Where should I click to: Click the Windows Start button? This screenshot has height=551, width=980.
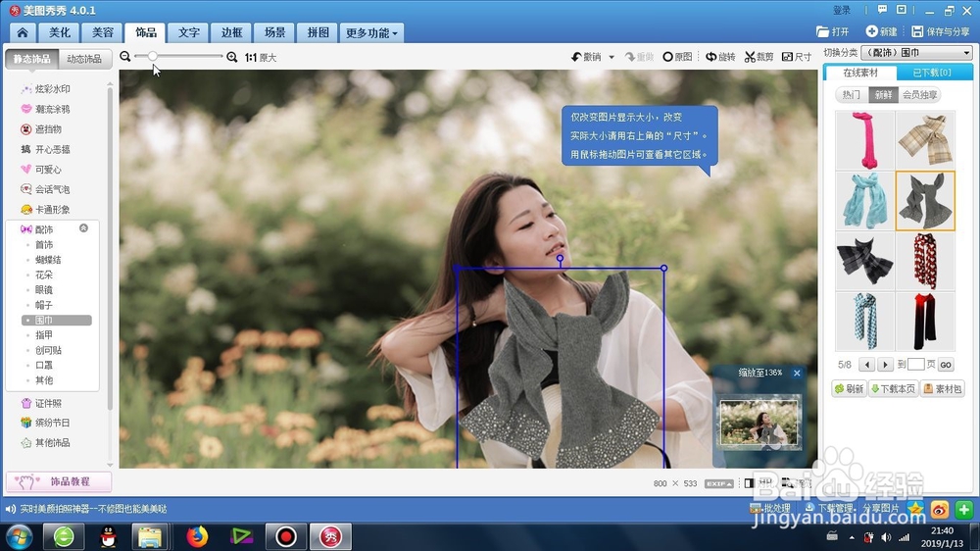(19, 537)
